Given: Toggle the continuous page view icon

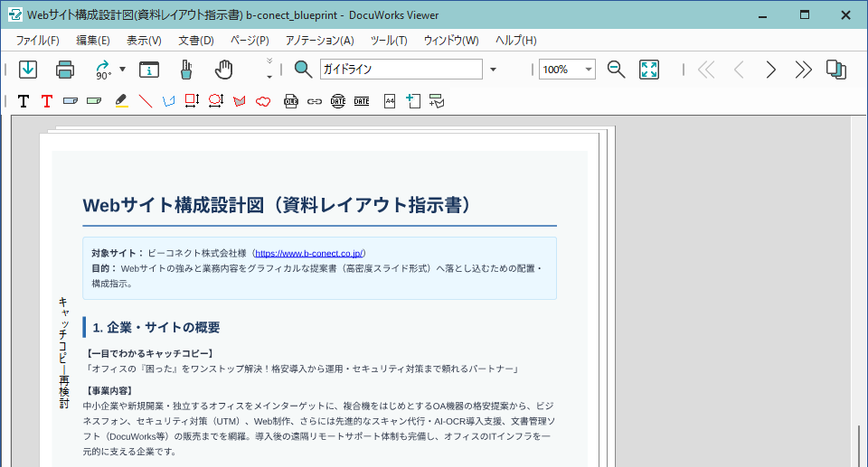Looking at the screenshot, I should (835, 70).
